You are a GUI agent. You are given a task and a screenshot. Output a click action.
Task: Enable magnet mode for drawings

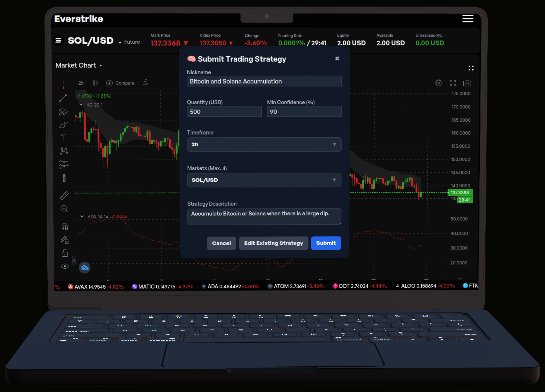click(64, 226)
